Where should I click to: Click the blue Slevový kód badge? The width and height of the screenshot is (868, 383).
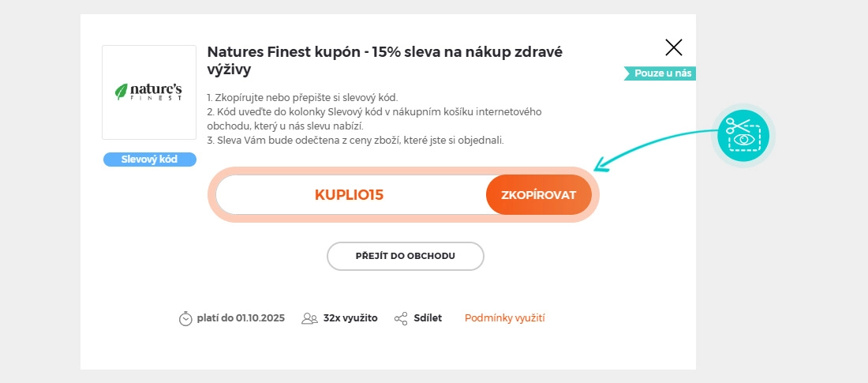pos(149,160)
